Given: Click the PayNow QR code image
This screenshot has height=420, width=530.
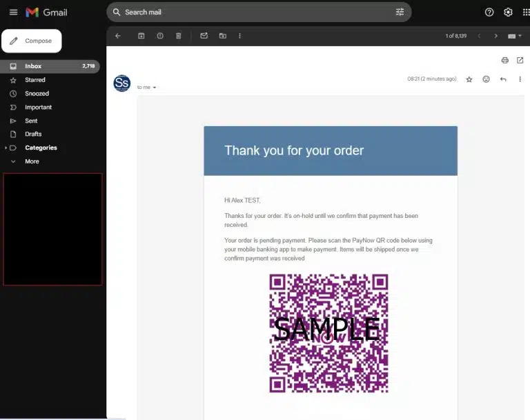Looking at the screenshot, I should click(x=328, y=333).
